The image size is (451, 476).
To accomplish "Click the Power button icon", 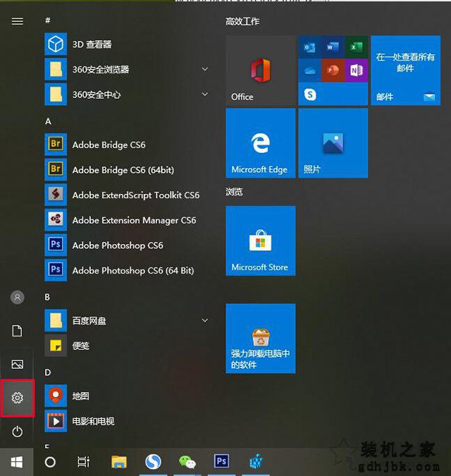I will pyautogui.click(x=18, y=432).
